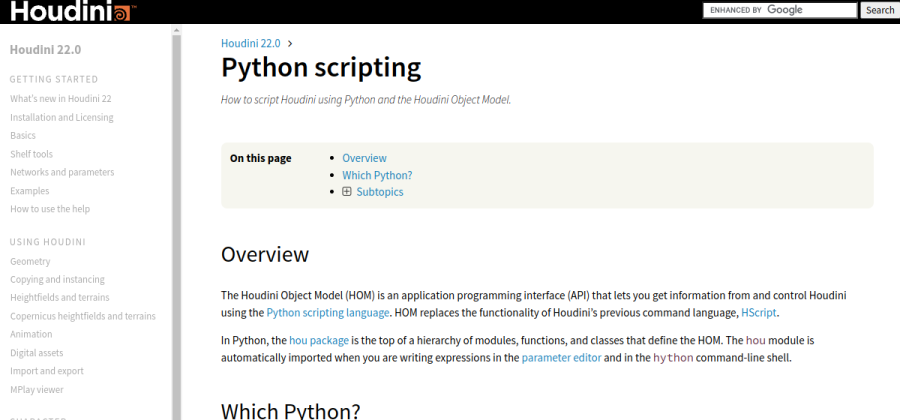The image size is (900, 420).
Task: Click the breadcrumb arrow after Houdini 22.0
Action: click(x=290, y=43)
